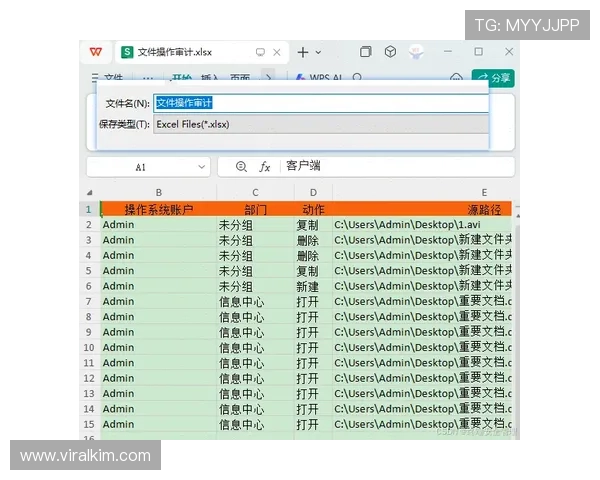This screenshot has width=600, height=480.
Task: Click the 新建文件夹 path cell in row 3
Action: 422,240
